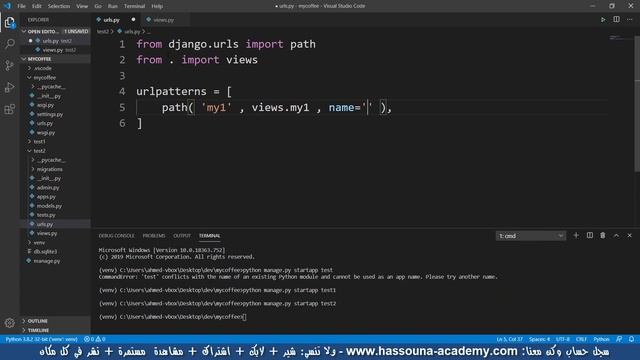Open the Edit menu

pyautogui.click(x=37, y=6)
